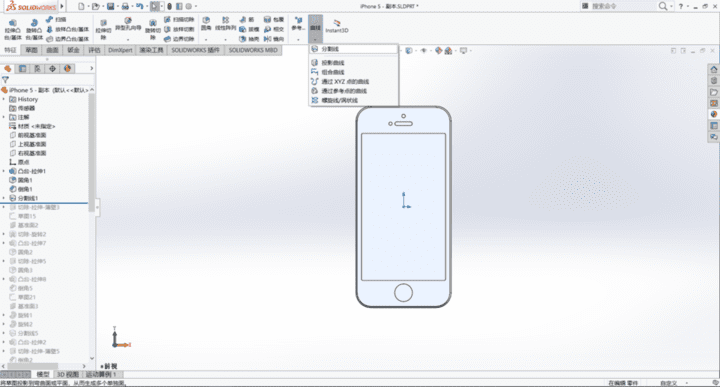Select the Linear Pattern (线性阵列) tool
Viewport: 720px width, 387px height.
[x=225, y=24]
